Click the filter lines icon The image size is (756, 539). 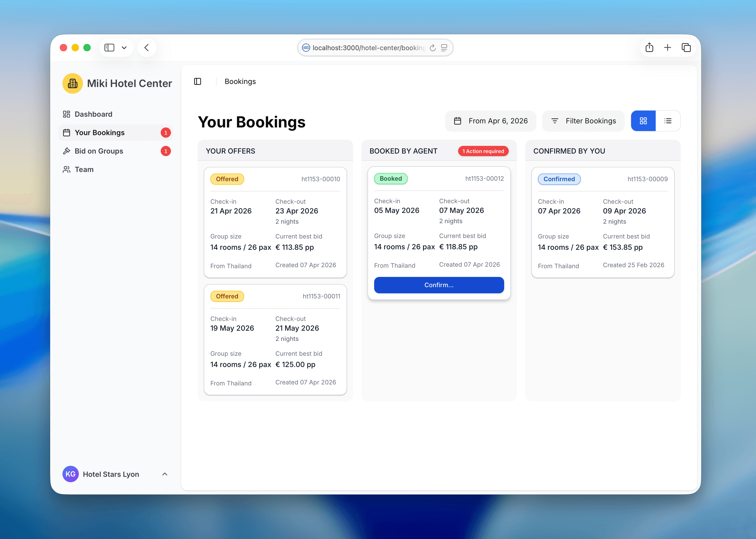coord(554,121)
